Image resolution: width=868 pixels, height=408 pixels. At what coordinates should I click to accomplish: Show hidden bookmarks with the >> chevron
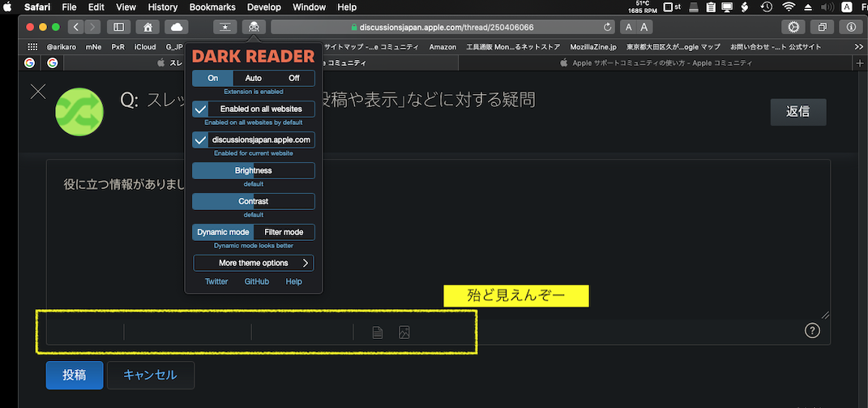coord(859,47)
